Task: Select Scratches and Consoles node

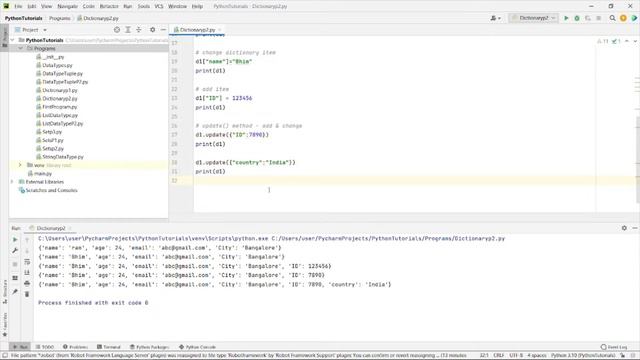Action: (51, 190)
